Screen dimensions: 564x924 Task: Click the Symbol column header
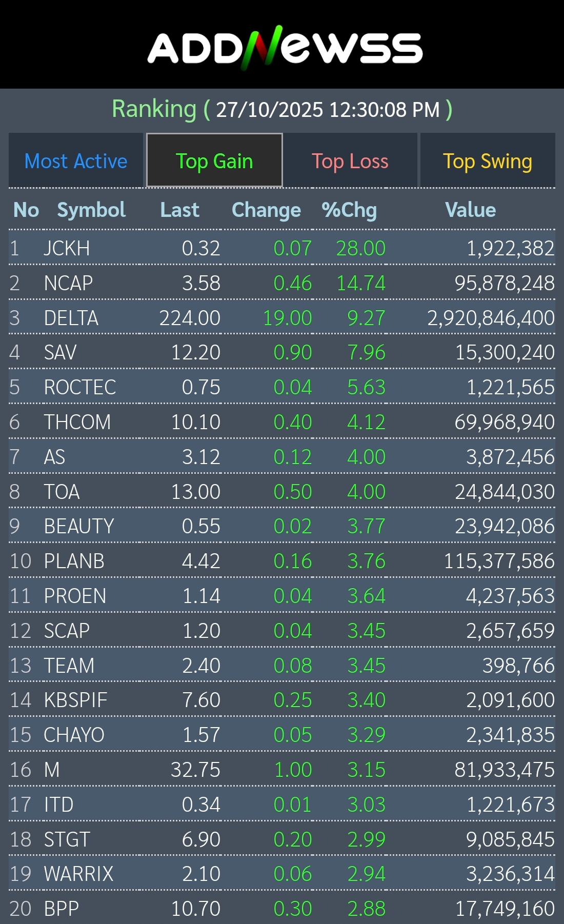91,210
